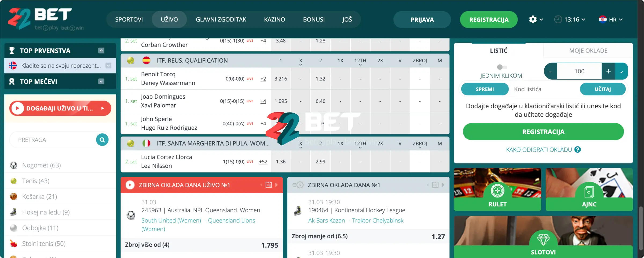Click the clock icon beside 13:16
Viewport: 644px width, 258px height.
[x=558, y=19]
